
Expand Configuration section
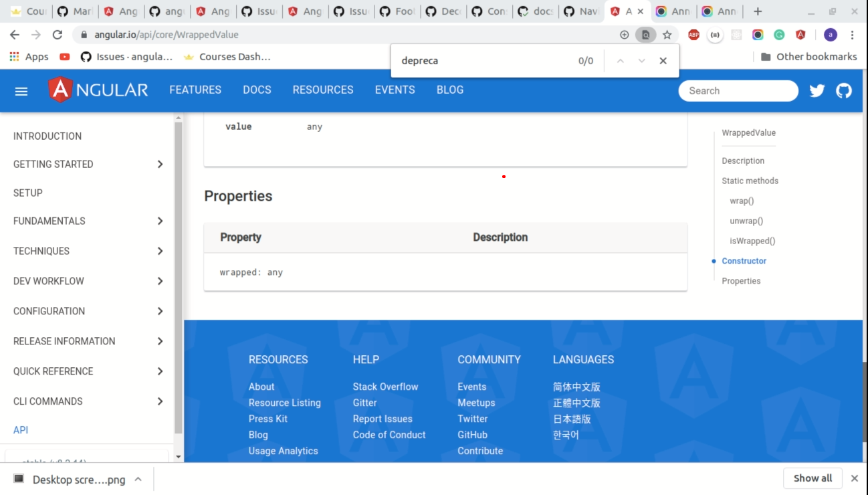88,311
